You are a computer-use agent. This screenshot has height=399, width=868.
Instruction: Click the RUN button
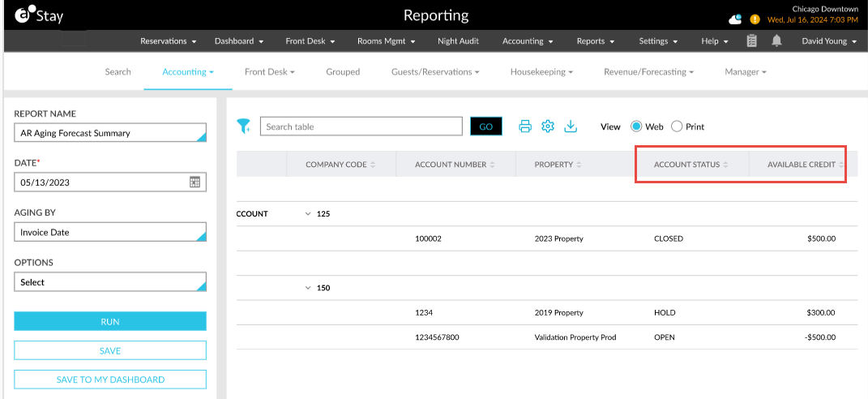point(110,321)
